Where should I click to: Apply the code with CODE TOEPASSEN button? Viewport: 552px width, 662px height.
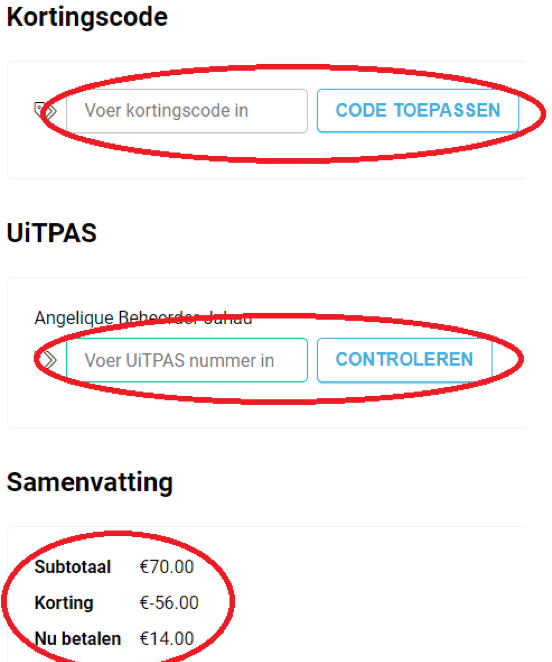(x=418, y=111)
